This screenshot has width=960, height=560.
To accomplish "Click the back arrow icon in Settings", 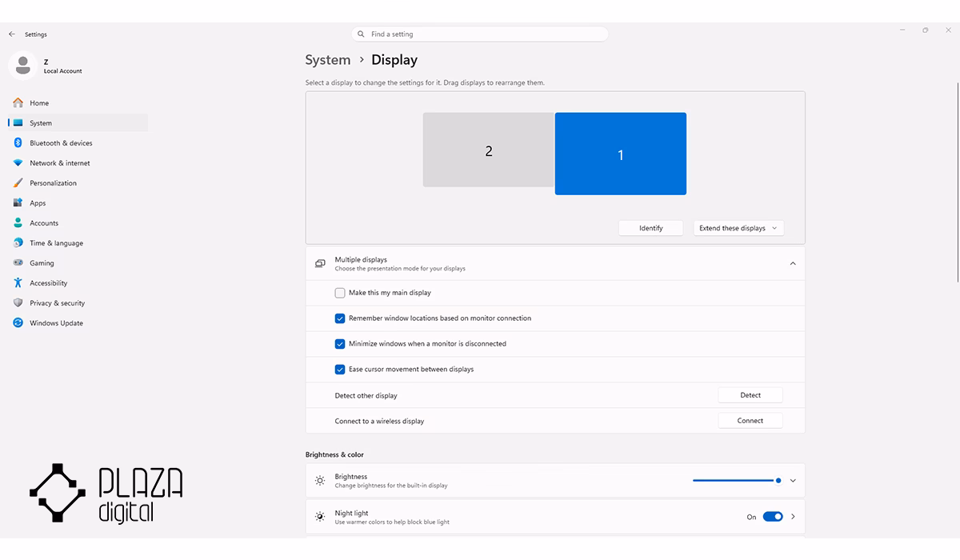I will pyautogui.click(x=12, y=34).
